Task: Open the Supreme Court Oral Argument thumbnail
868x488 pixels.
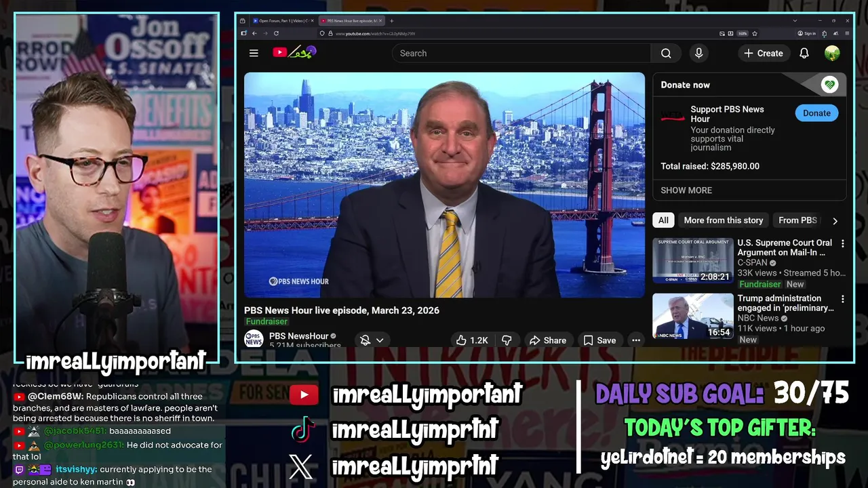Action: coord(693,260)
